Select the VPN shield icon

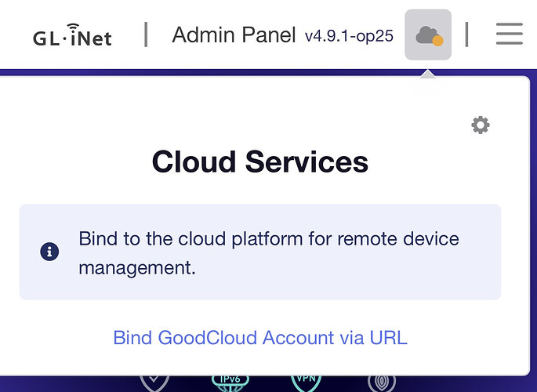click(306, 383)
